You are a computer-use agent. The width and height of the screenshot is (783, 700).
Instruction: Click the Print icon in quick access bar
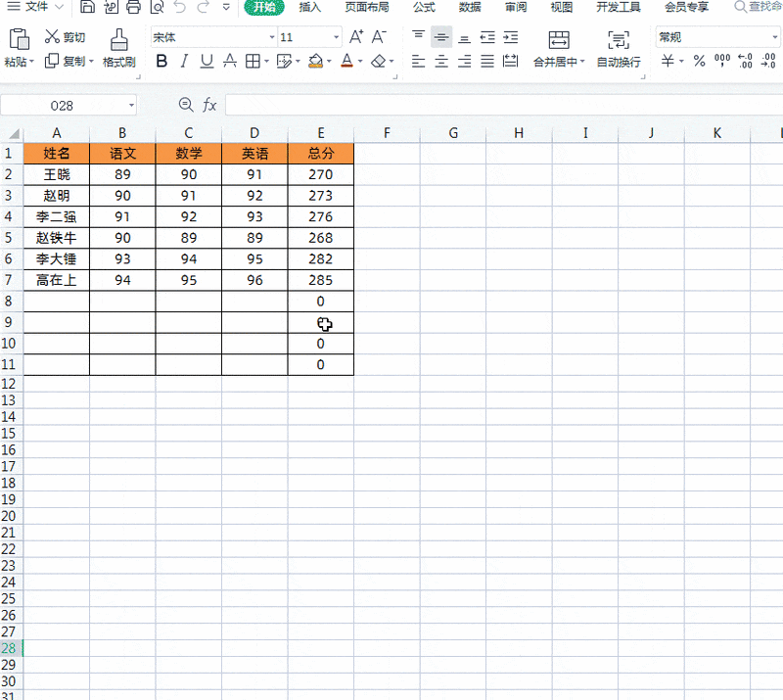coord(133,7)
